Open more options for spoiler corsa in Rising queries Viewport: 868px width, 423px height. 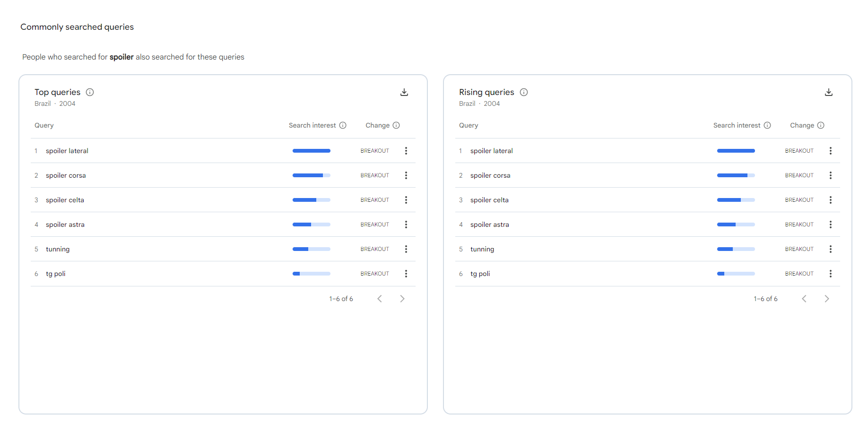tap(830, 175)
